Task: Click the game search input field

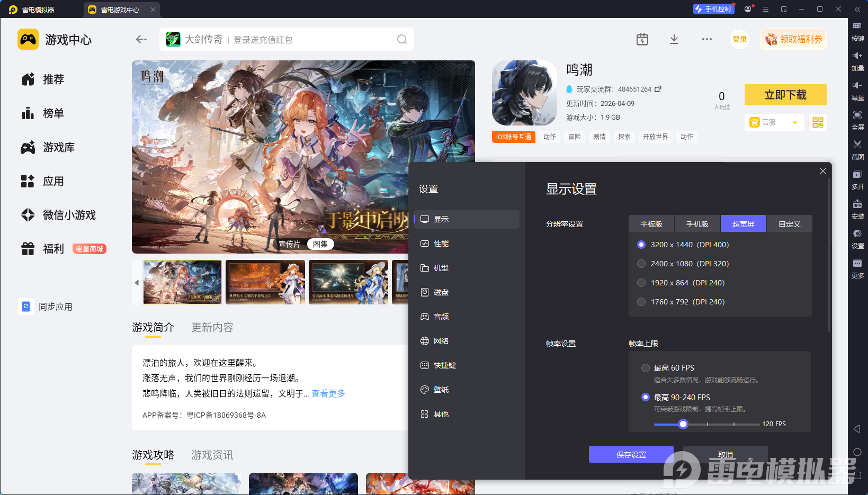Action: pos(287,39)
